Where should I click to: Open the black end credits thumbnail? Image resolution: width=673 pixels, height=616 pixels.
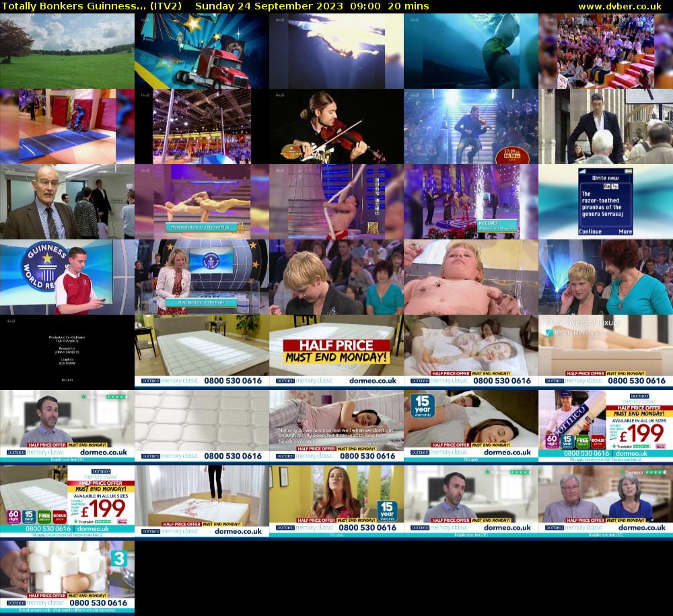(x=67, y=352)
